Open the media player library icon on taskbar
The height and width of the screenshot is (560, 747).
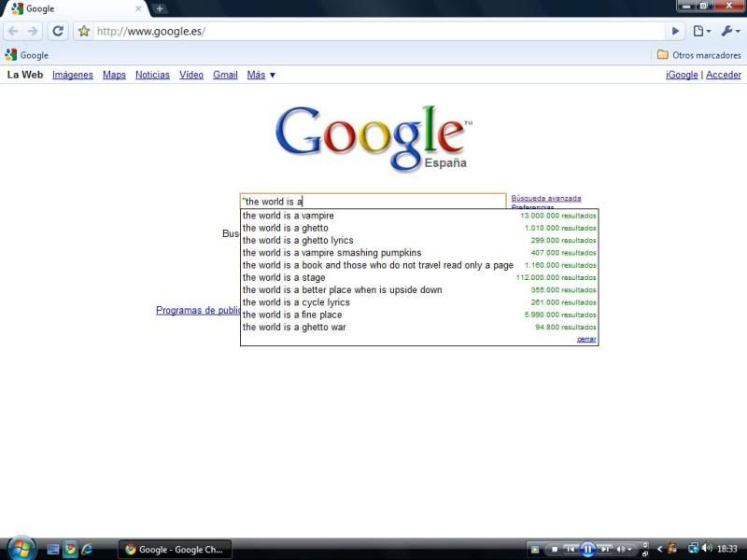click(x=534, y=550)
